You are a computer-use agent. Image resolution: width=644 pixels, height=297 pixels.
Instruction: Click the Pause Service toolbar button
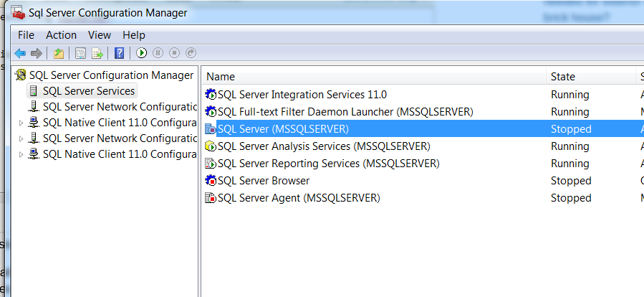(x=158, y=53)
